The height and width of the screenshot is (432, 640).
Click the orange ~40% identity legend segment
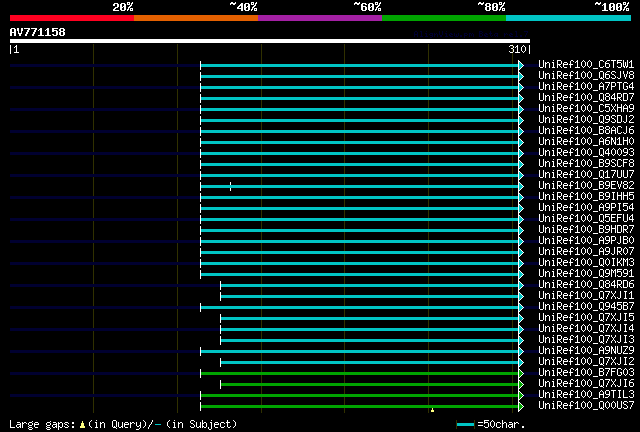point(196,18)
